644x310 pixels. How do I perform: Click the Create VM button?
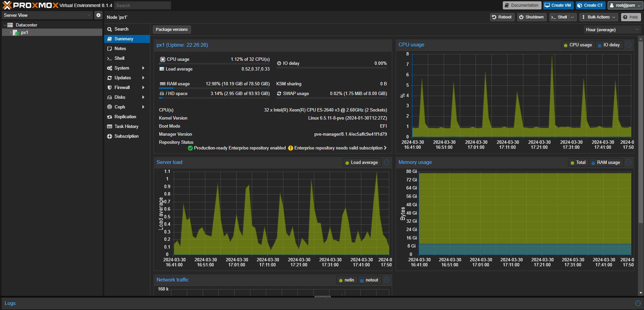[558, 5]
